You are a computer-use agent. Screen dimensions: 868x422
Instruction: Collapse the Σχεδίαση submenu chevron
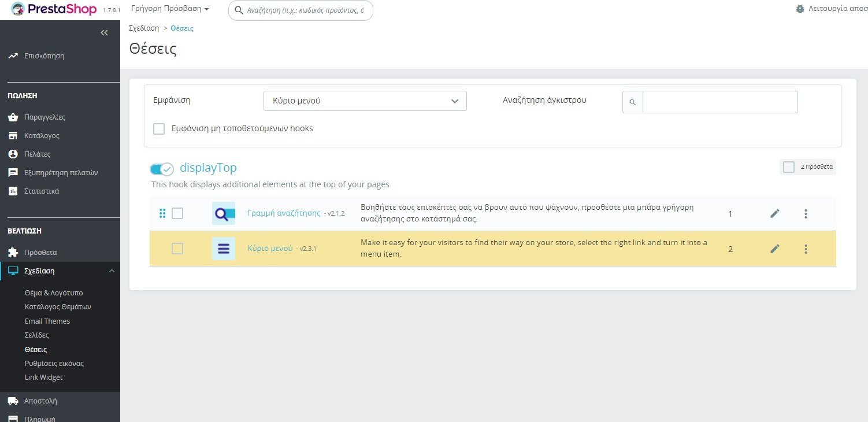[112, 271]
